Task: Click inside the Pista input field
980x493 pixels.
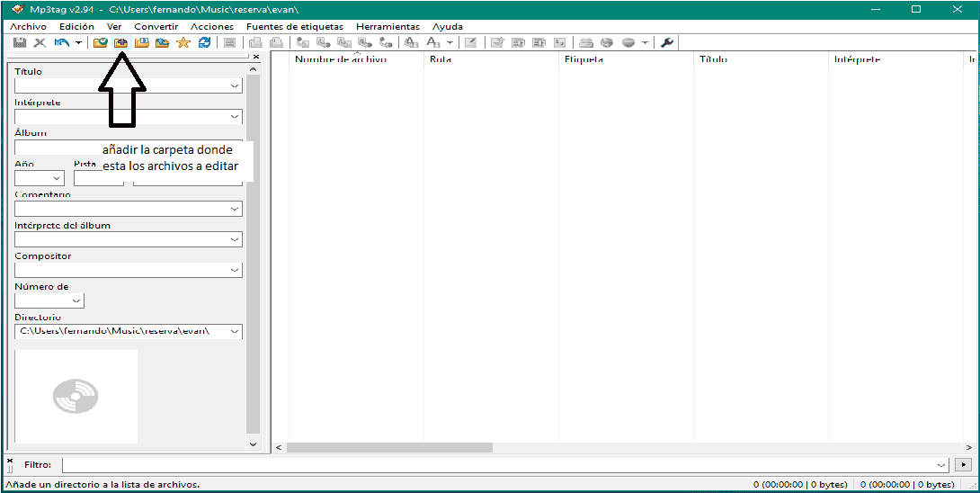Action: coord(99,178)
